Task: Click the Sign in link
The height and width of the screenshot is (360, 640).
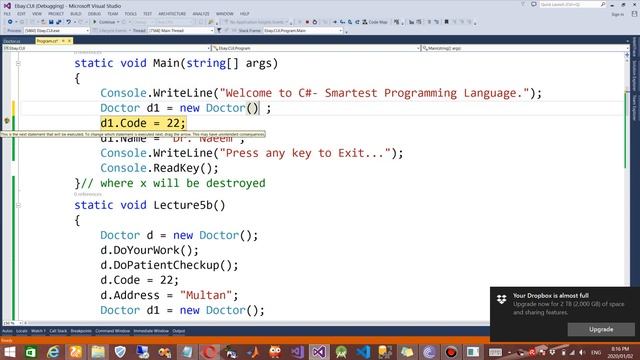Action: coord(617,14)
